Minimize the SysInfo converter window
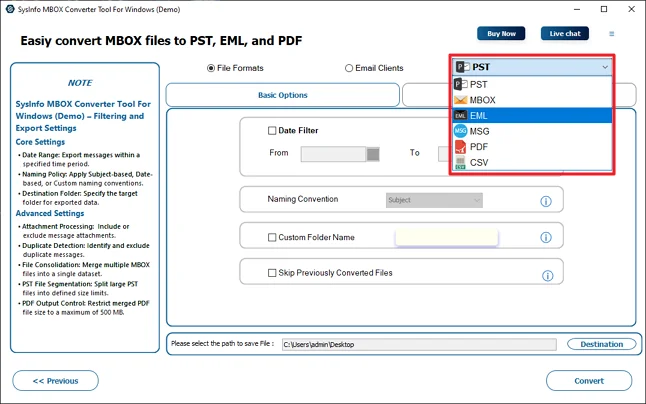646x404 pixels. 577,9
